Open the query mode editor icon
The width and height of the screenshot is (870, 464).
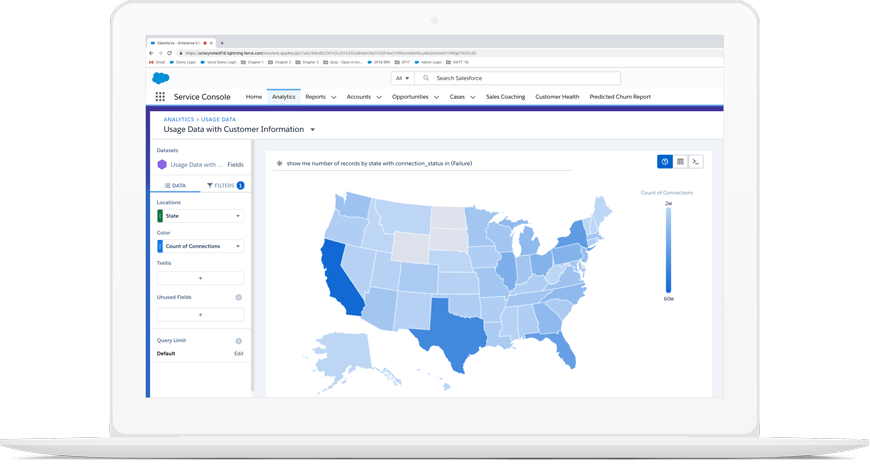coord(696,161)
